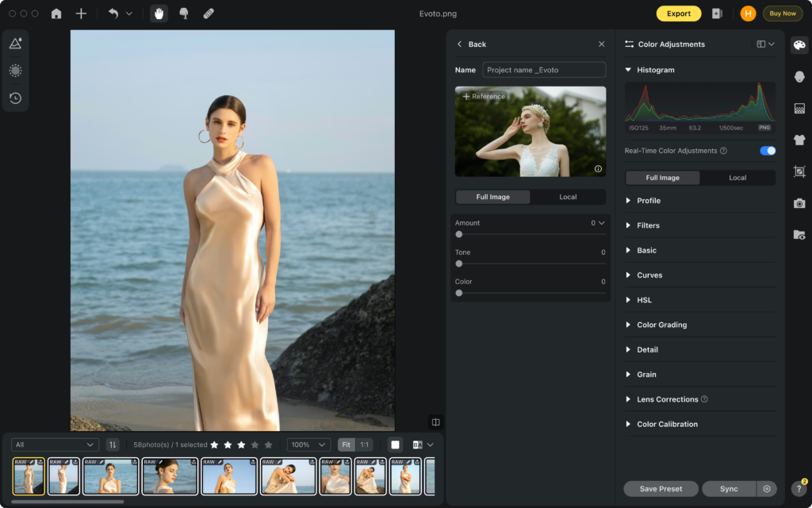The height and width of the screenshot is (508, 812).
Task: Open the Color Adjustments palette icon
Action: tap(799, 44)
